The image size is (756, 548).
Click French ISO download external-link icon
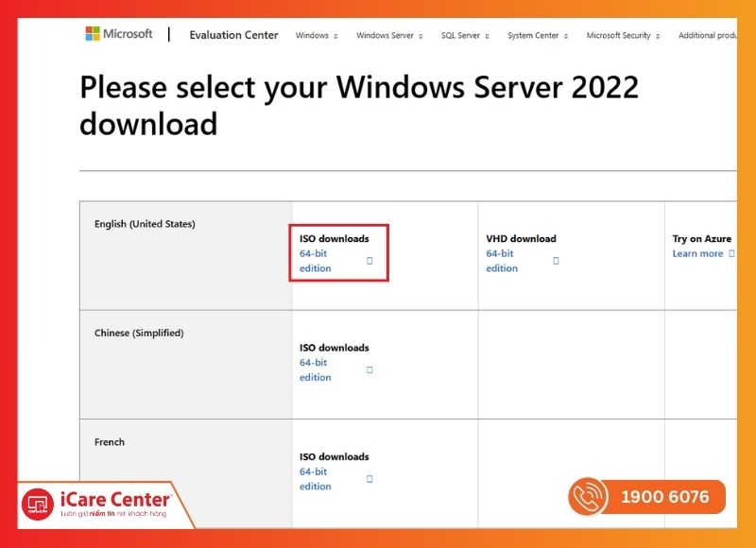click(369, 479)
